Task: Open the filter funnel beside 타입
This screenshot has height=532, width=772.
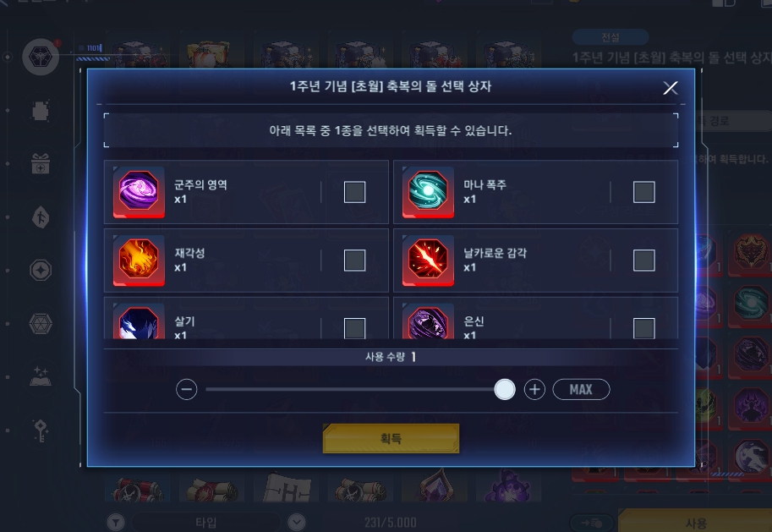Action: [x=116, y=522]
